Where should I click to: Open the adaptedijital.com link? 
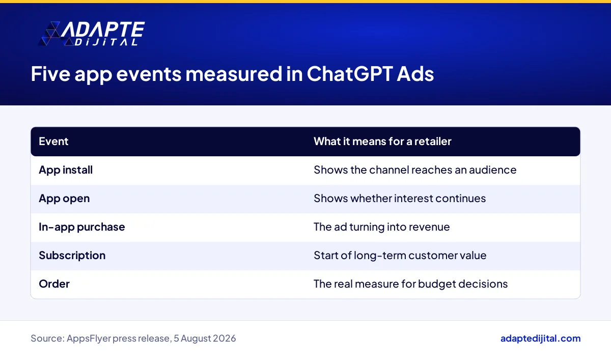pyautogui.click(x=541, y=338)
